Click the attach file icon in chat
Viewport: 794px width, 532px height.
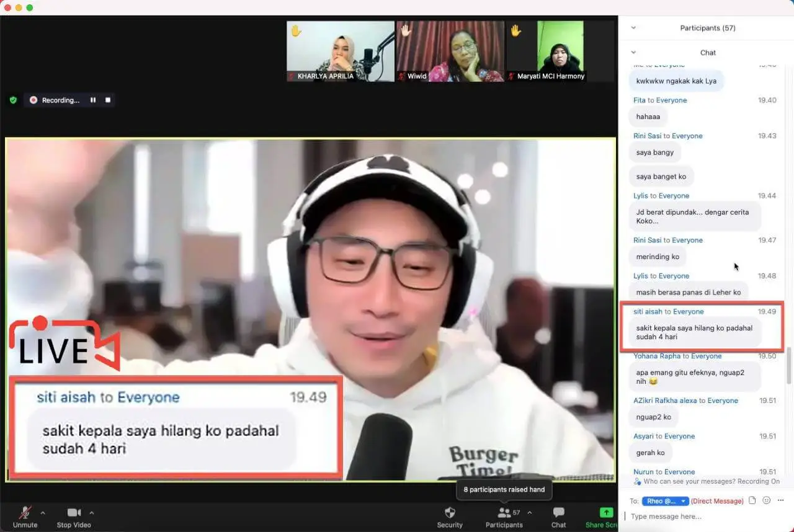pos(752,500)
